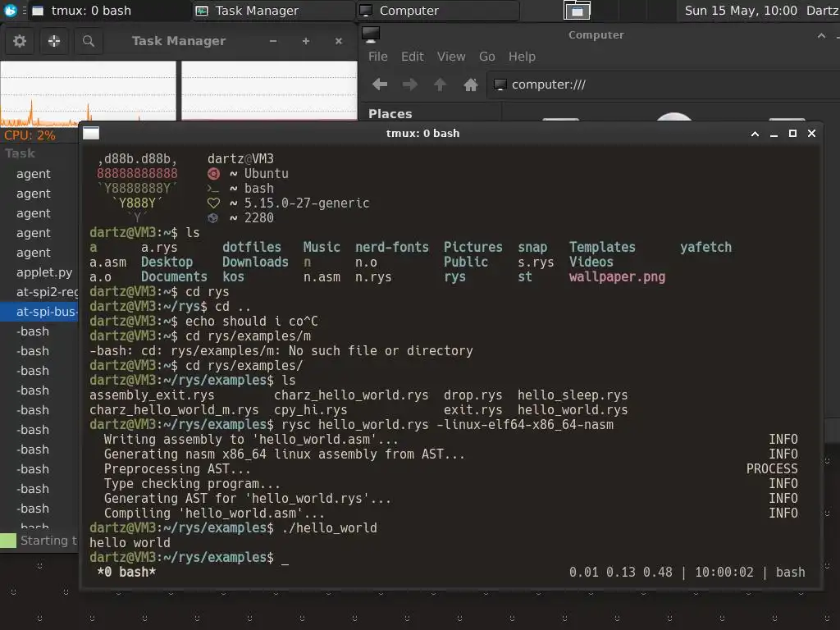The height and width of the screenshot is (630, 840).
Task: Open the Task Manager settings gear
Action: (20, 41)
